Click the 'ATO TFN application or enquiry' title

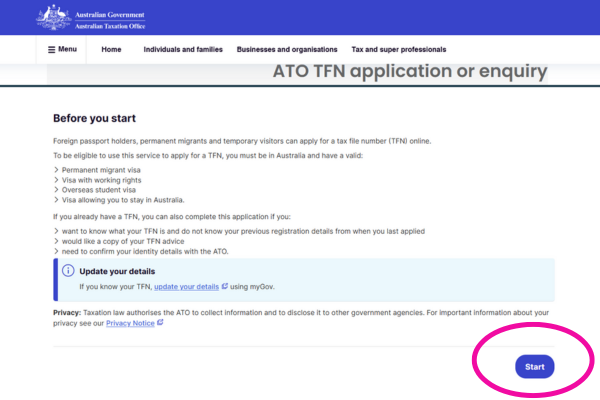click(x=410, y=71)
